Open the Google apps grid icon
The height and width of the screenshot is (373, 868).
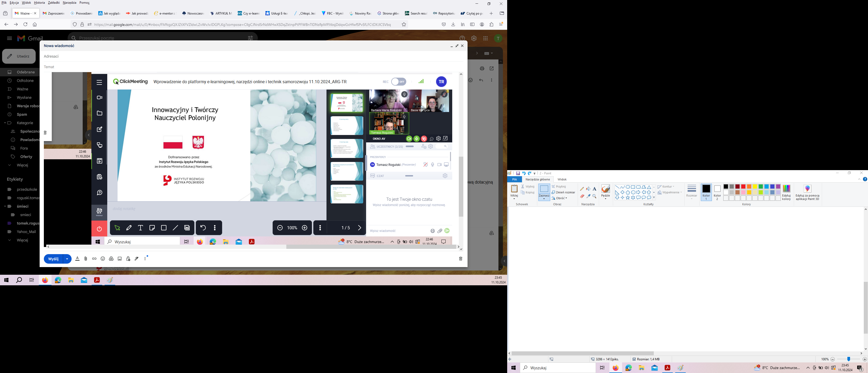click(486, 38)
